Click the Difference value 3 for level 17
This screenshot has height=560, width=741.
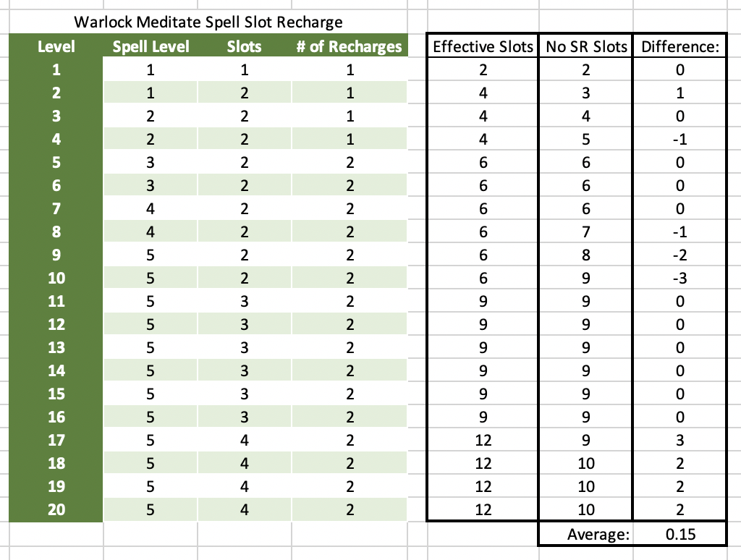(x=679, y=440)
